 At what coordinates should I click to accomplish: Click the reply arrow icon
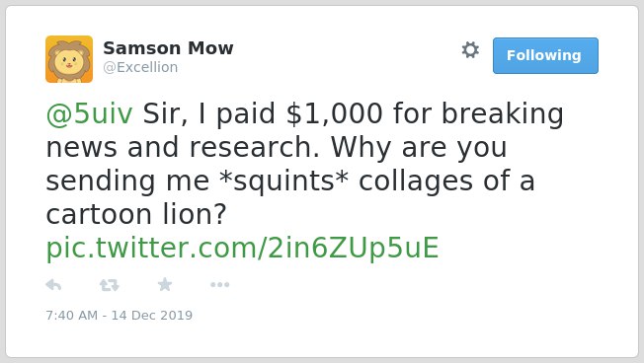point(53,285)
